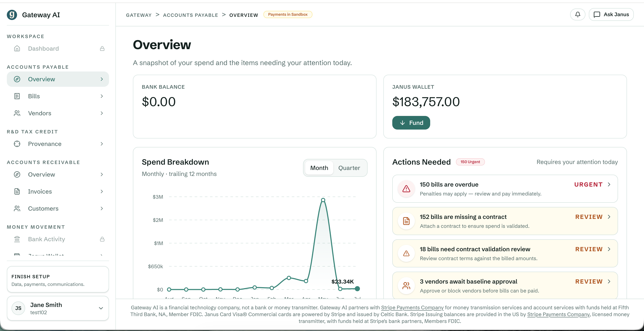
Task: Expand the Provenance chevron
Action: click(102, 144)
